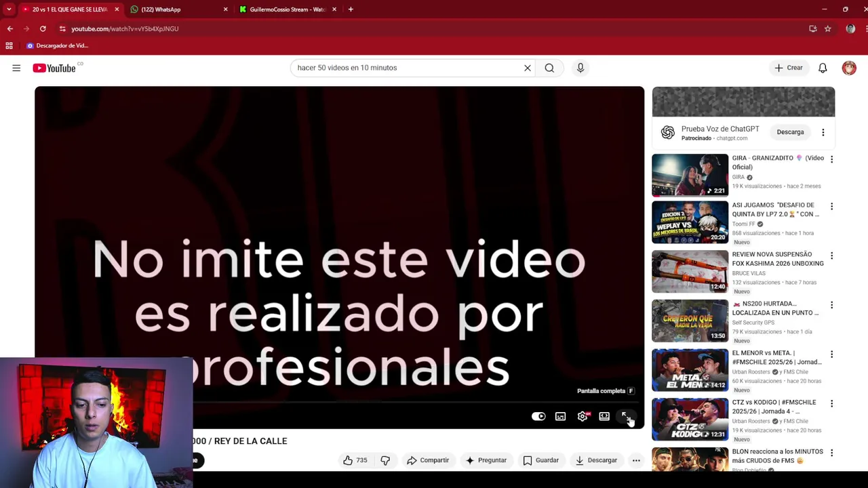Open the Descargador de Vid... bookmark
Viewport: 868px width, 488px height.
coord(58,45)
